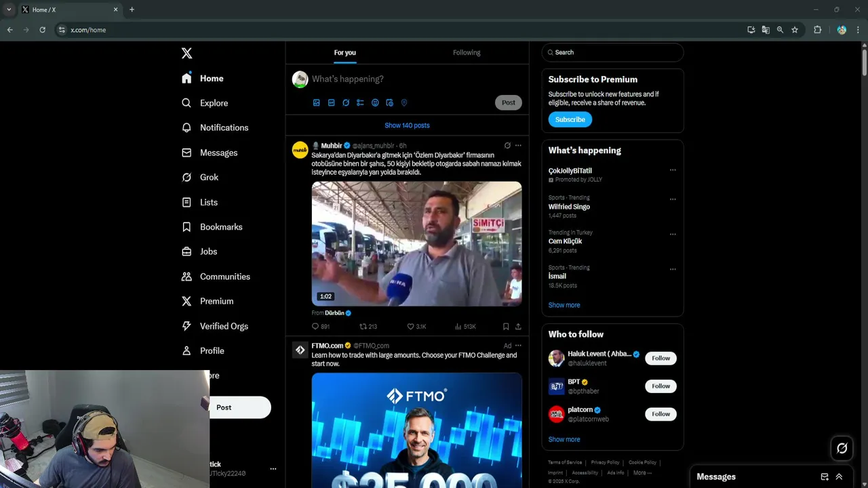The image size is (868, 488).
Task: Switch to the Following tab
Action: click(x=467, y=52)
